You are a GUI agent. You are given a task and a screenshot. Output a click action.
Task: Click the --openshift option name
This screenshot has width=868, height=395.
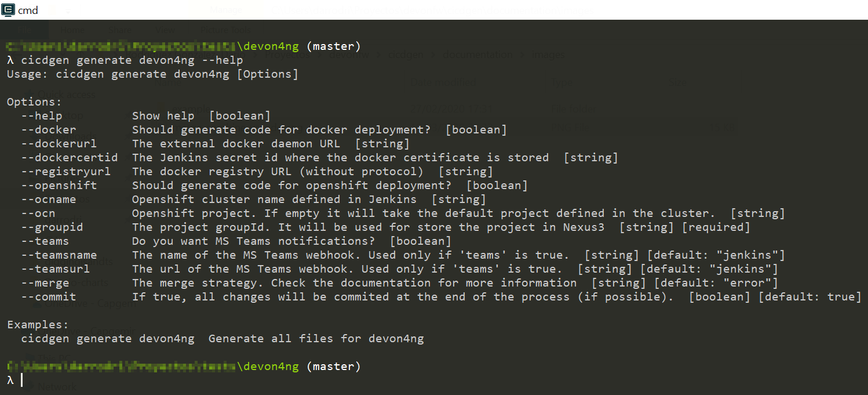[x=59, y=186]
